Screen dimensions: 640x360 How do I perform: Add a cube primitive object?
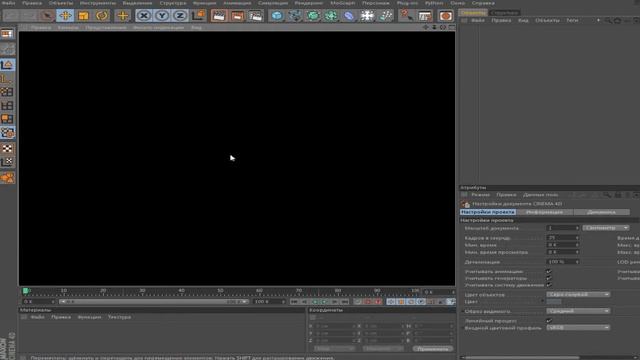click(x=277, y=16)
